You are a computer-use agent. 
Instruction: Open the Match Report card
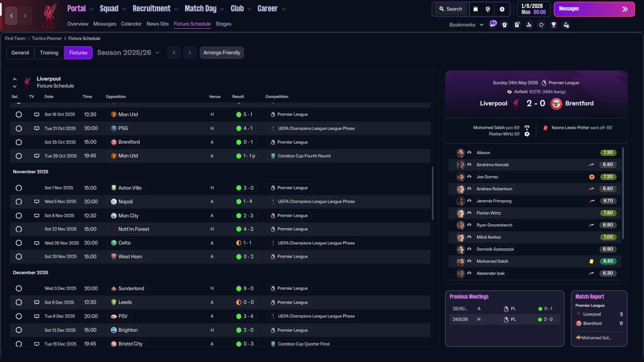[599, 318]
